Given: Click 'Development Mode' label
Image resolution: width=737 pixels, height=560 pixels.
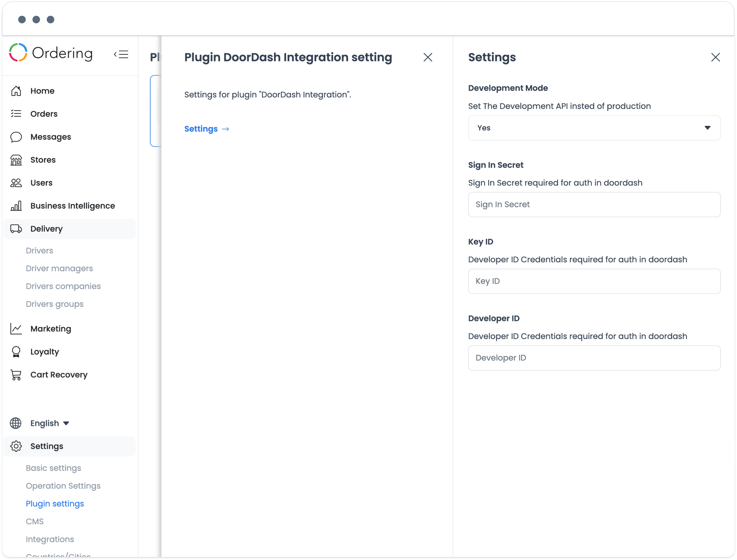Looking at the screenshot, I should 508,88.
